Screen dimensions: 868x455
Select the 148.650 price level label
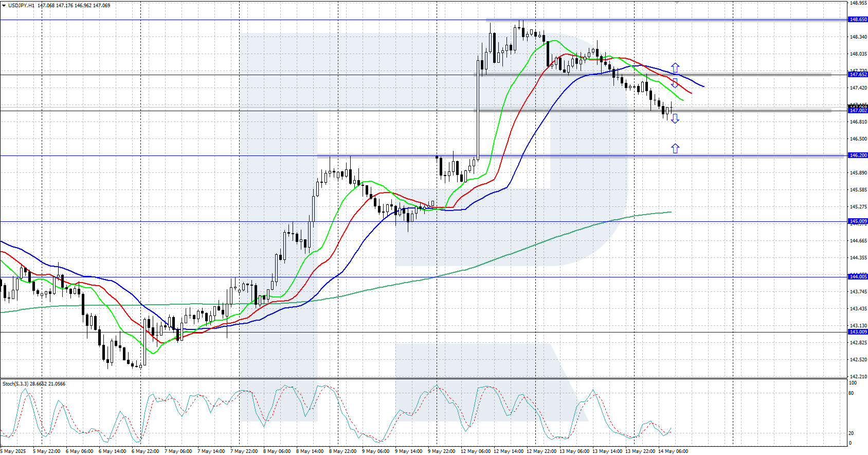coord(858,20)
